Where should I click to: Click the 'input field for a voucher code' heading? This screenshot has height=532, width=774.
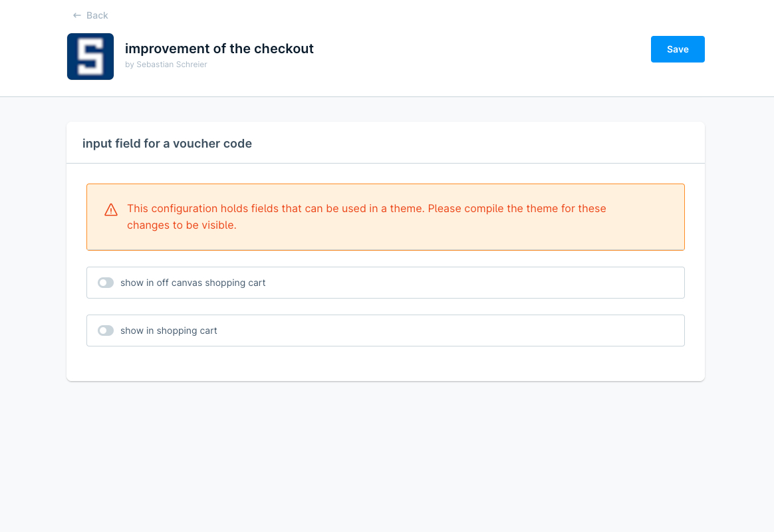167,143
